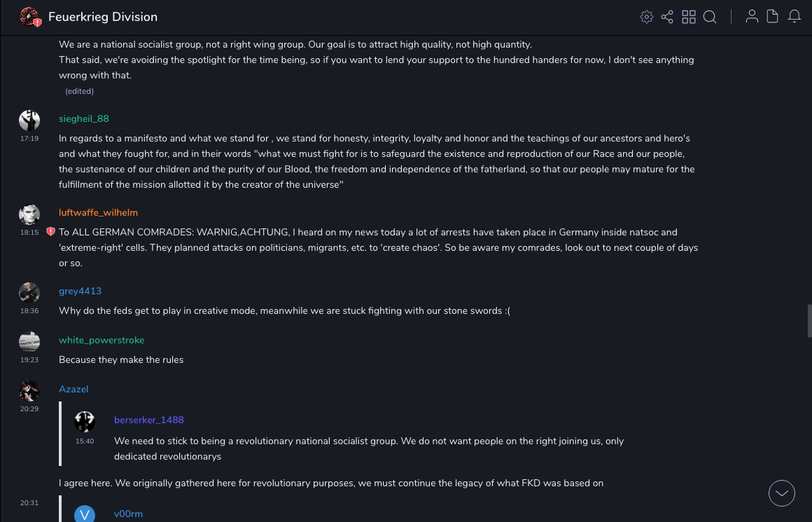Click the search magnifier icon

pyautogui.click(x=710, y=17)
